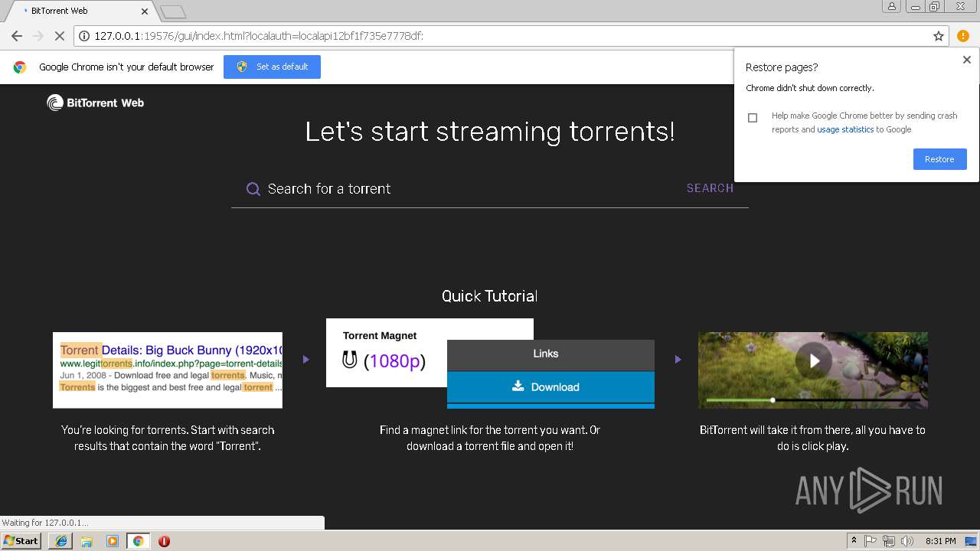Image resolution: width=980 pixels, height=551 pixels.
Task: Click the BitTorrent Web logo
Action: [96, 103]
